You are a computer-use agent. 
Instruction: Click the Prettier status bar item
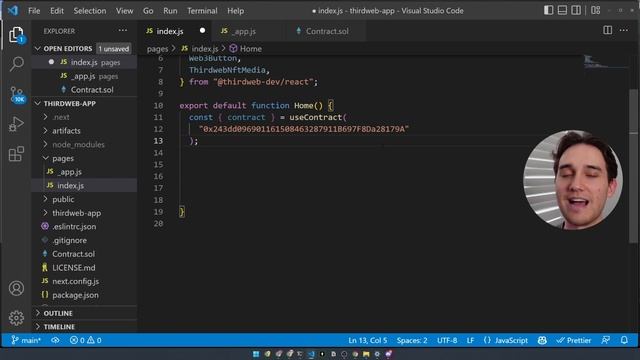point(573,340)
